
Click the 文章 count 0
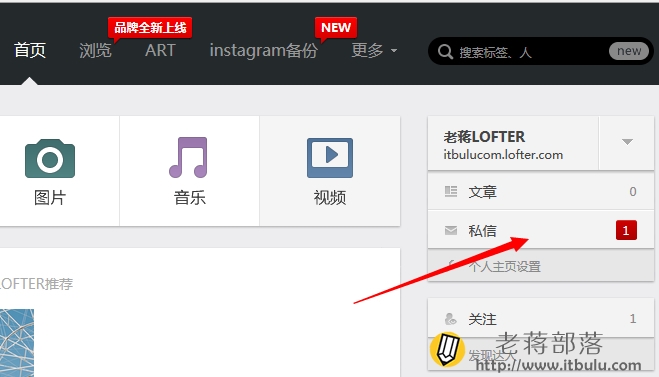633,192
